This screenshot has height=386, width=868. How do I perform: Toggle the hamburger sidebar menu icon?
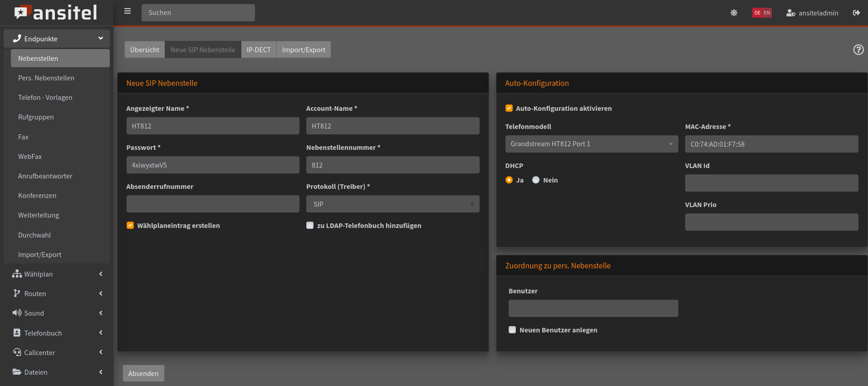coord(128,11)
